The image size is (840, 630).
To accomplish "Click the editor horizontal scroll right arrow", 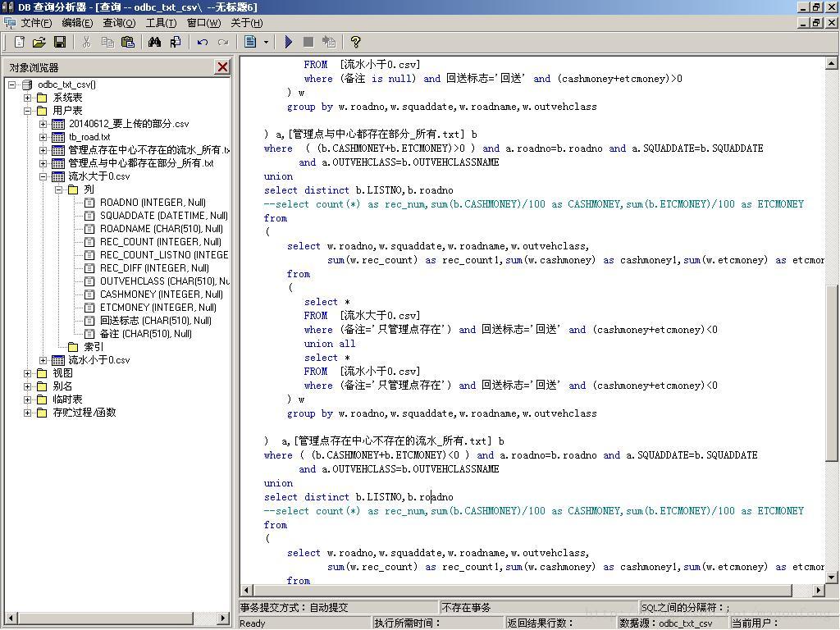I will tap(819, 591).
